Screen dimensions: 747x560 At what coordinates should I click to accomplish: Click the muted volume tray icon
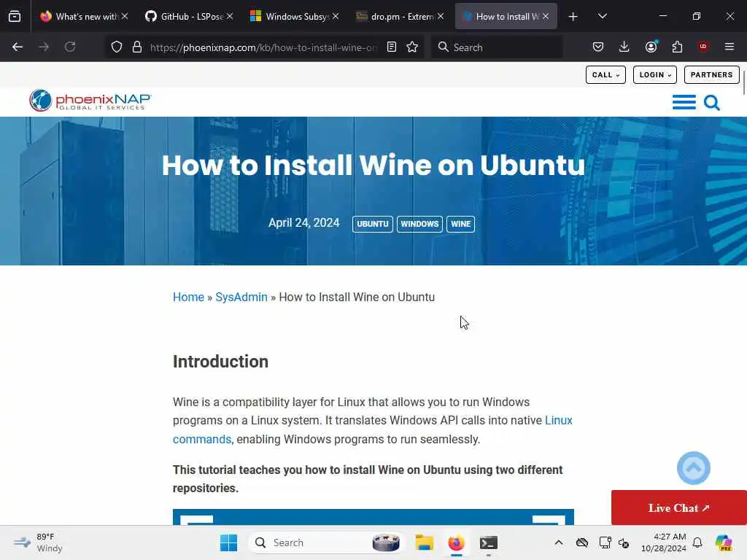tap(624, 542)
